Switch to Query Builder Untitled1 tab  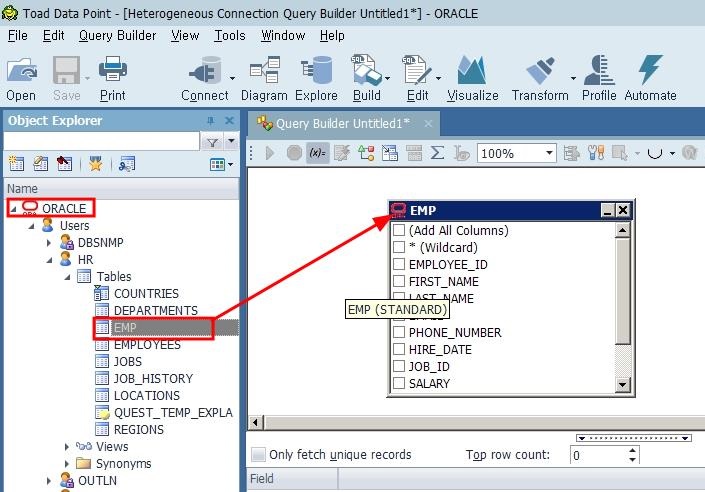click(x=341, y=123)
